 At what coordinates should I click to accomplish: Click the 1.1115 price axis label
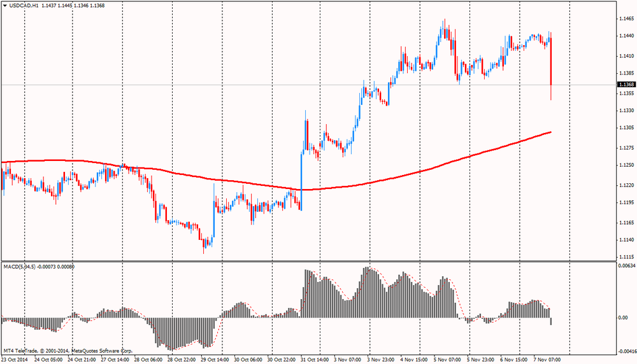(626, 257)
